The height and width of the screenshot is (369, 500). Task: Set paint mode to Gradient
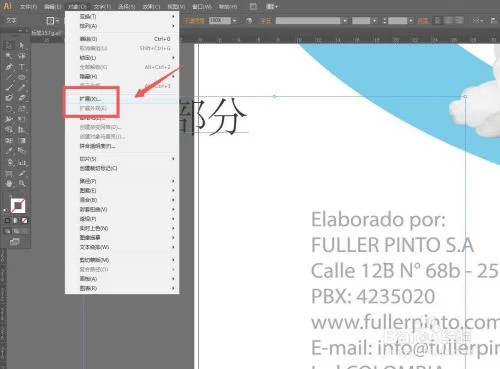click(16, 220)
